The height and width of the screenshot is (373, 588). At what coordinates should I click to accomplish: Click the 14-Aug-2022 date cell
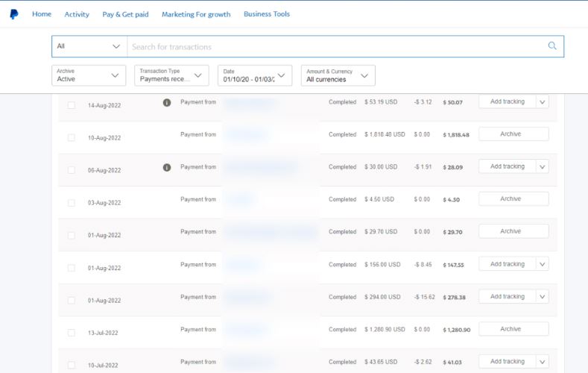[x=104, y=105]
